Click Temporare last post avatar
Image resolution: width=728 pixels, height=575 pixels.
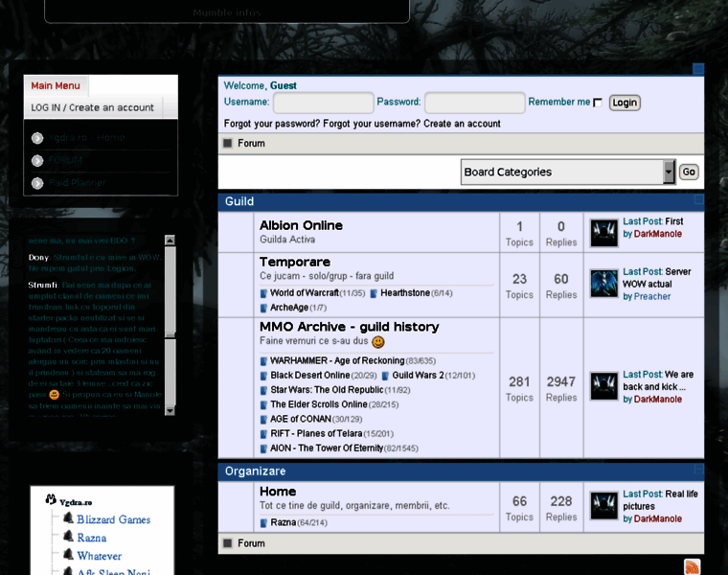pos(604,283)
